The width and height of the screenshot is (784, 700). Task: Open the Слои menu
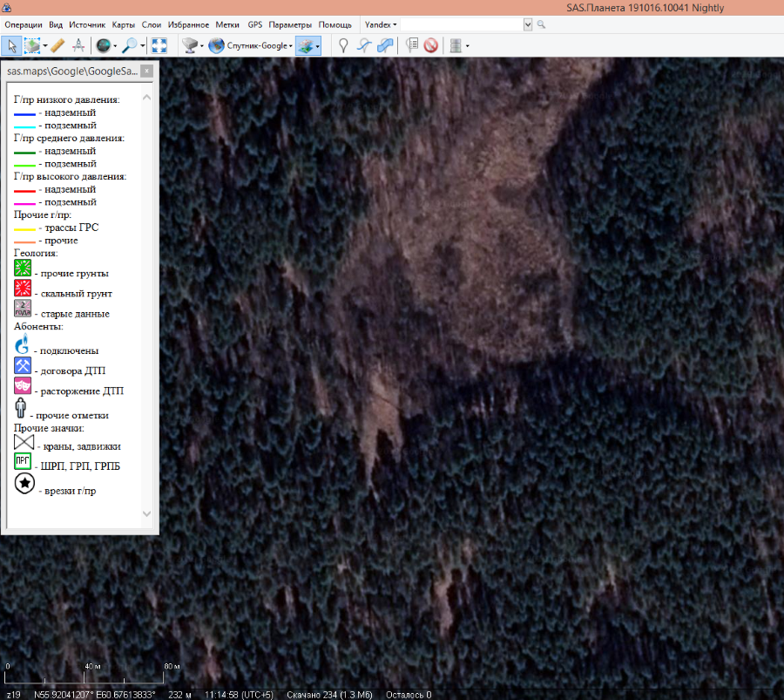click(x=152, y=24)
